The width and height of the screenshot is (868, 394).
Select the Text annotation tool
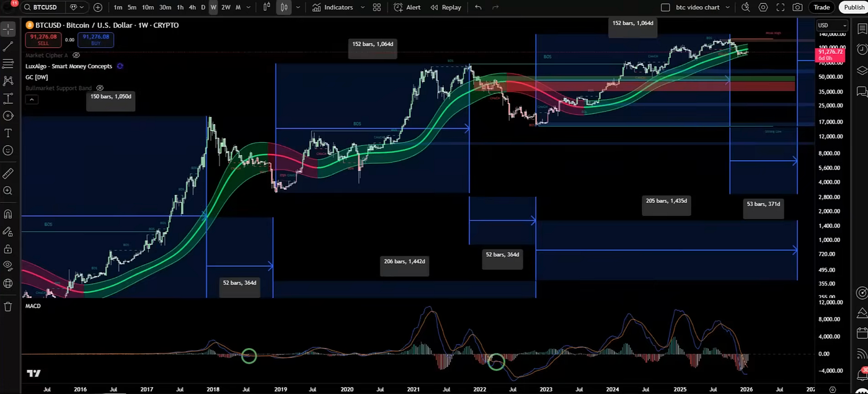[x=8, y=133]
